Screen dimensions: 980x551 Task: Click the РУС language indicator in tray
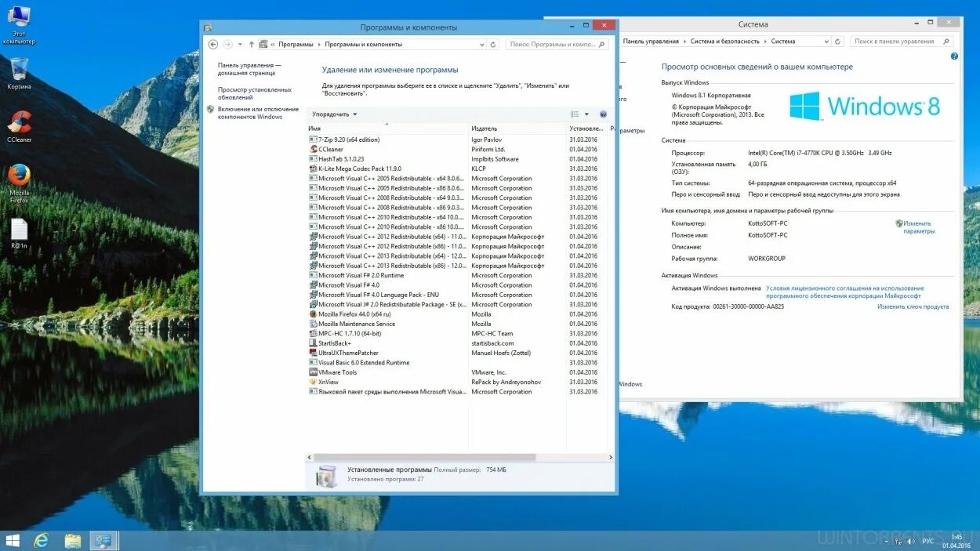[928, 541]
